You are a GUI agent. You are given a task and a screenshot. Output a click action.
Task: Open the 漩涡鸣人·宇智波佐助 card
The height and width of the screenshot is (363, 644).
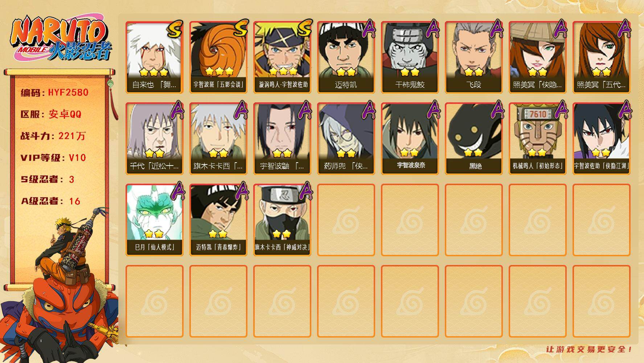pos(282,57)
